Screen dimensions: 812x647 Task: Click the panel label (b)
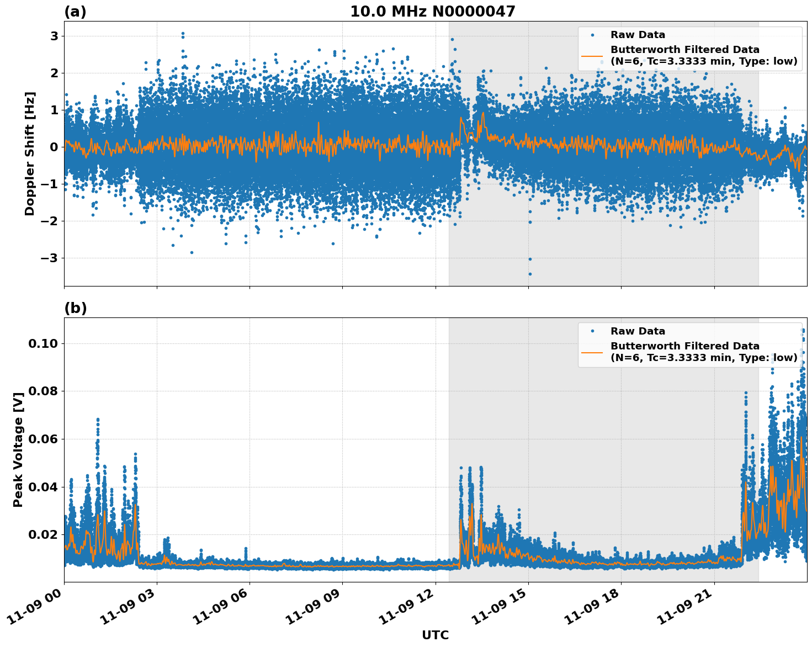pos(76,308)
